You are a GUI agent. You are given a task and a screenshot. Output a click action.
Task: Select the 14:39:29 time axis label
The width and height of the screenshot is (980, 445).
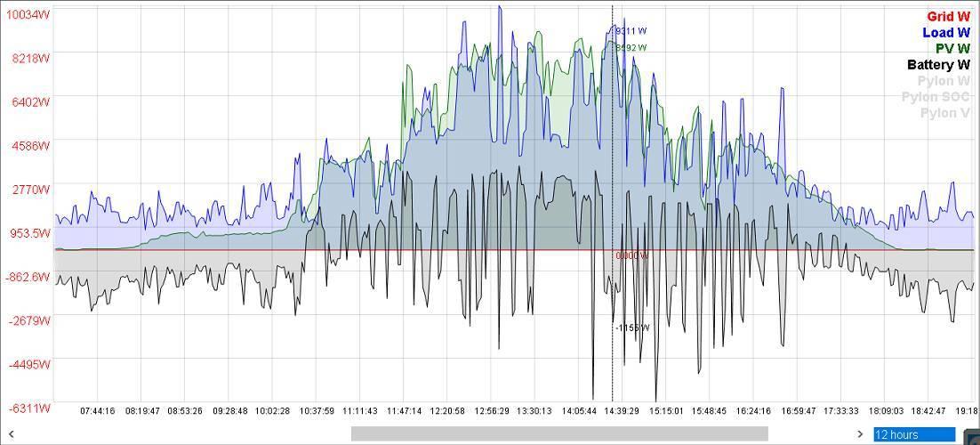click(622, 411)
